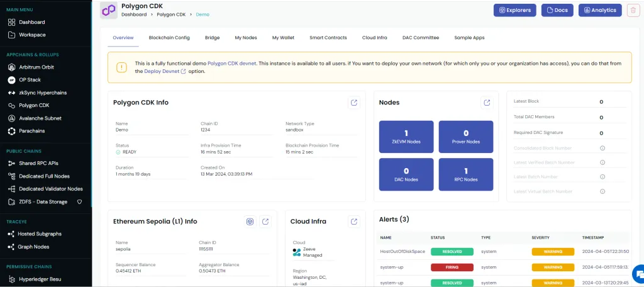Open Graph Nodes under Traceye
Viewport: 644px width, 287px height.
pyautogui.click(x=29, y=247)
